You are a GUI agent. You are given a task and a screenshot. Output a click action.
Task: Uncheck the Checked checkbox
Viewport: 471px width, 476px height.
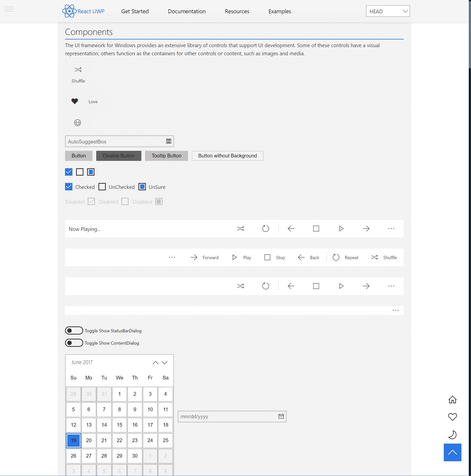pos(69,187)
